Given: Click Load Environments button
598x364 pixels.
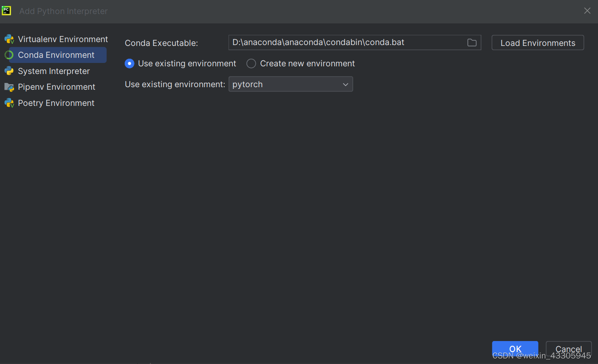Looking at the screenshot, I should 538,43.
